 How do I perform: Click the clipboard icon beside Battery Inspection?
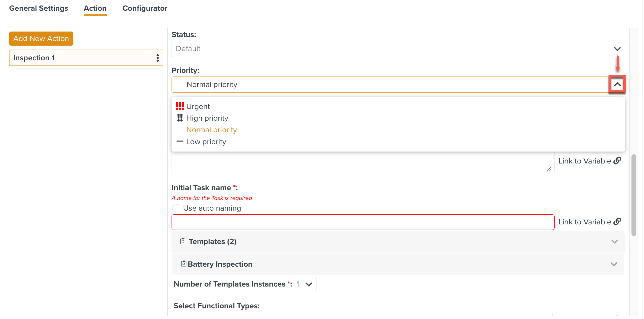pyautogui.click(x=183, y=264)
